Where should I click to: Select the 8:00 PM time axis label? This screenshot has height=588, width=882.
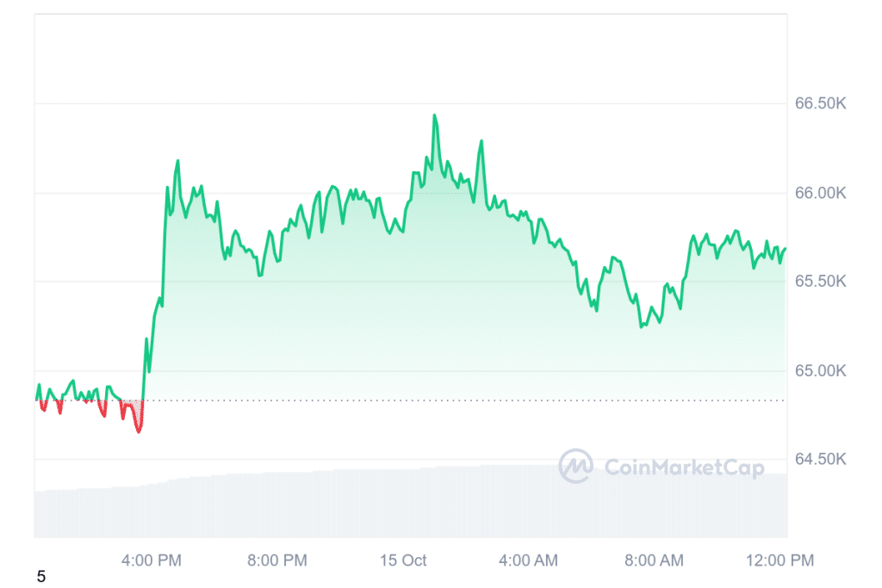click(277, 560)
